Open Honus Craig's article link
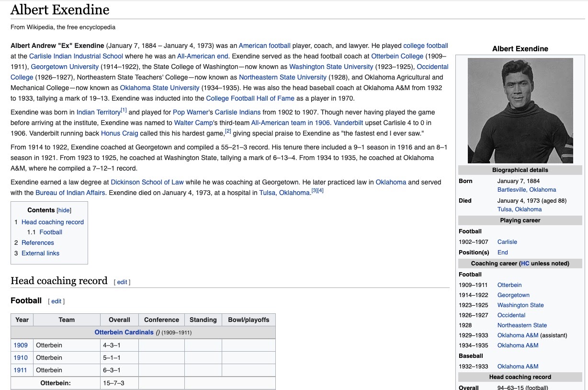The height and width of the screenshot is (390, 588). click(120, 134)
